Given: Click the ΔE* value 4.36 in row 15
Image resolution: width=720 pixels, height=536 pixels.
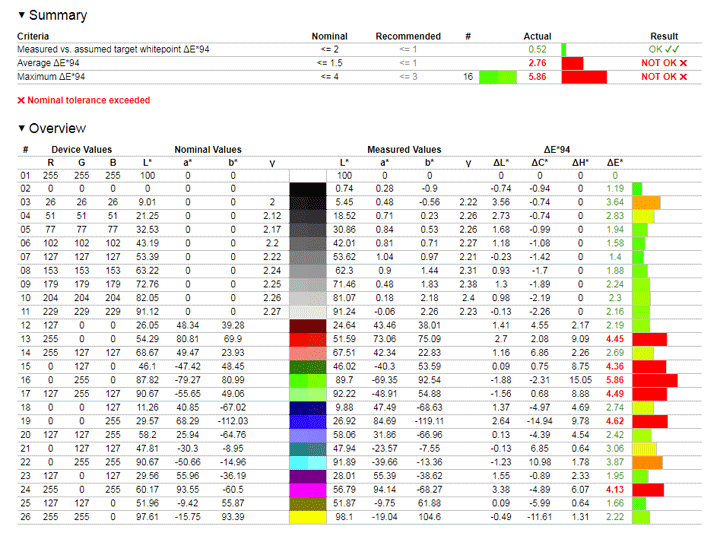Looking at the screenshot, I should point(615,367).
